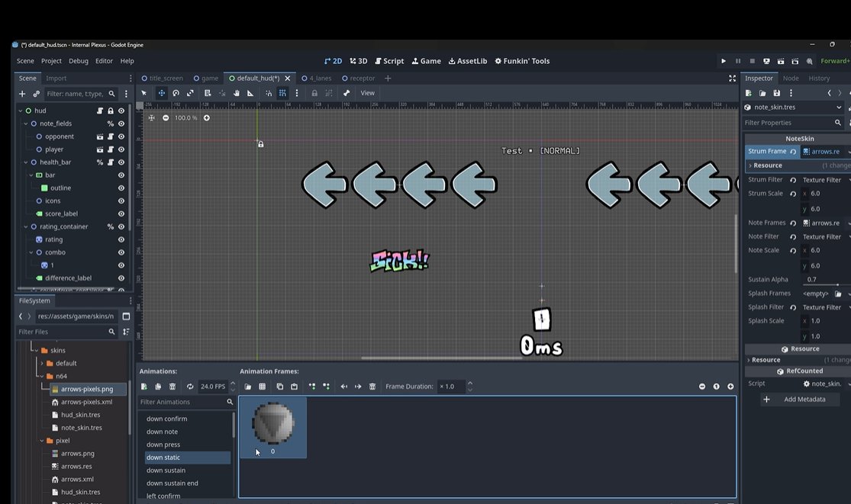Toggle visibility of the score_label node

tap(121, 213)
